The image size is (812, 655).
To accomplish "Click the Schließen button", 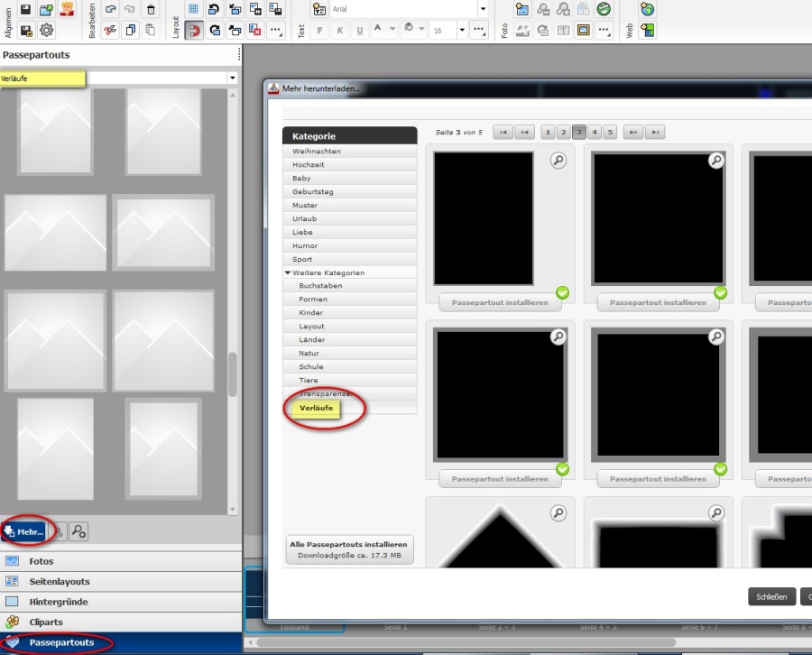I will point(771,596).
